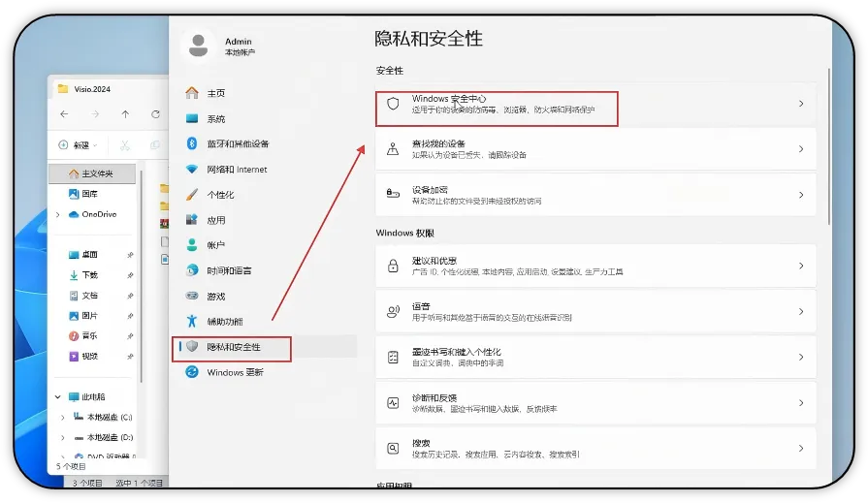The height and width of the screenshot is (503, 868).
Task: Open the 新建 dropdown in Explorer
Action: click(x=78, y=145)
